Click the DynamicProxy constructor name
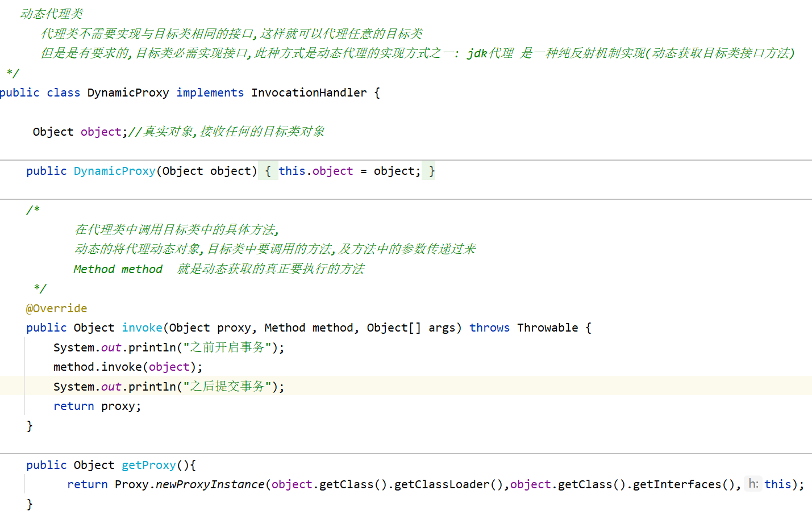The width and height of the screenshot is (812, 528). pyautogui.click(x=114, y=171)
